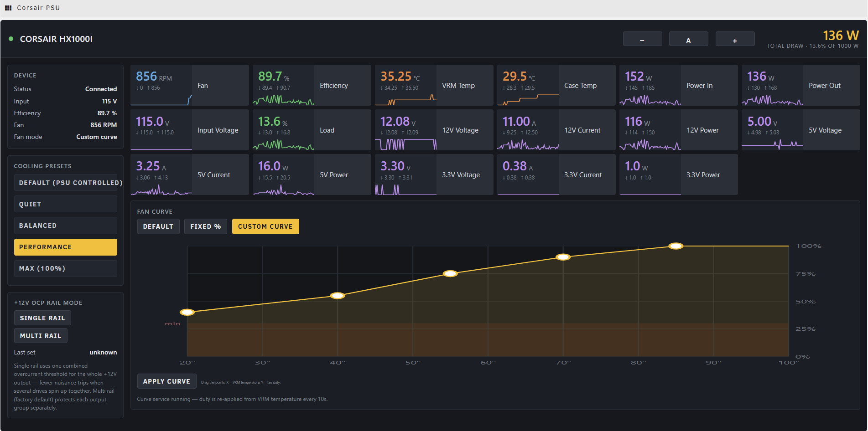The image size is (868, 431).
Task: Select the Max (100%) cooling preset
Action: [x=66, y=268]
